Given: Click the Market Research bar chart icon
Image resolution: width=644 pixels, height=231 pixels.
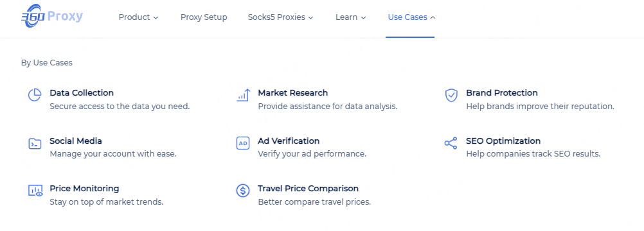Looking at the screenshot, I should point(243,95).
